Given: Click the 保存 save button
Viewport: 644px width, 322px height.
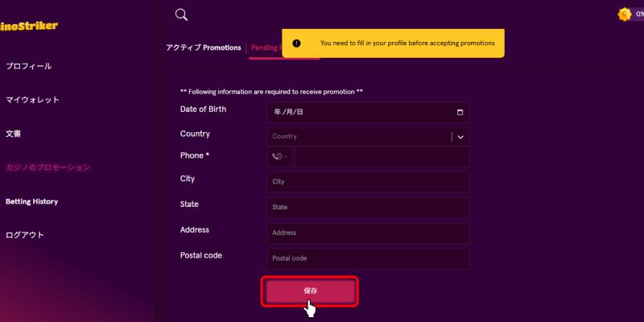Looking at the screenshot, I should [x=310, y=291].
